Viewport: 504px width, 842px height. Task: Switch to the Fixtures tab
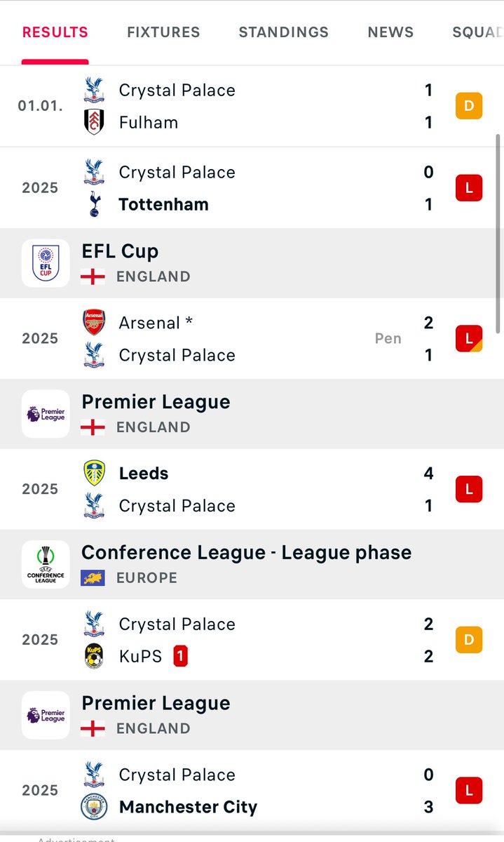pyautogui.click(x=163, y=32)
